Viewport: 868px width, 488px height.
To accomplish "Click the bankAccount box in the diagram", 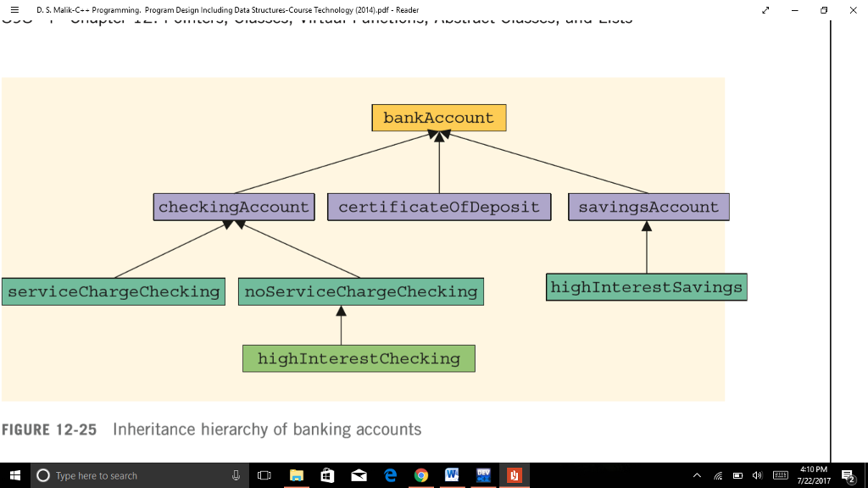I will click(438, 118).
